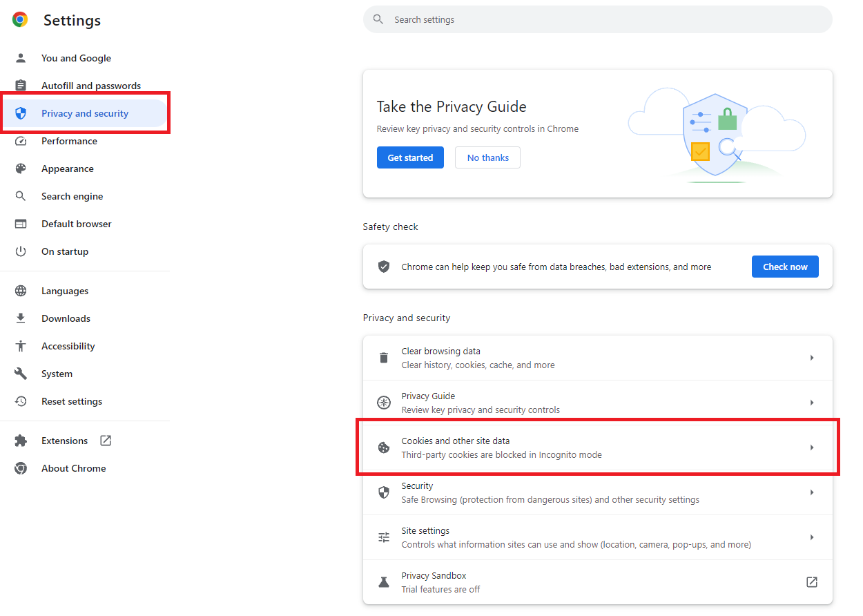This screenshot has height=616, width=863.
Task: Click the Cookies row cookie icon
Action: pos(384,447)
